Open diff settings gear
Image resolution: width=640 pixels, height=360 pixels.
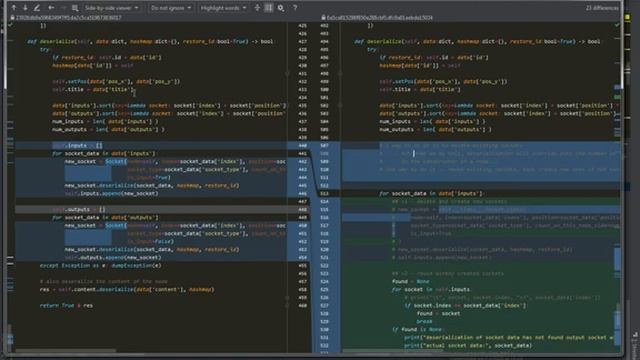[x=281, y=7]
